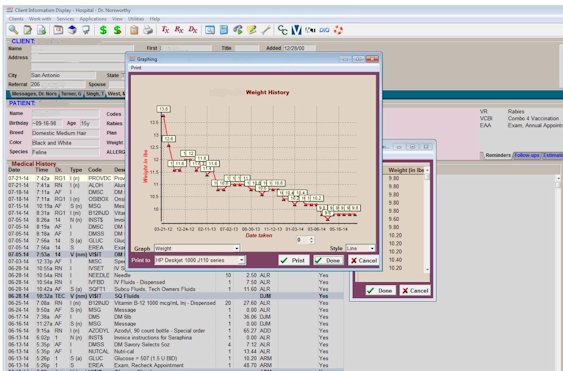Click Done in the weight list window
This screenshot has width=563, height=371.
(x=381, y=290)
